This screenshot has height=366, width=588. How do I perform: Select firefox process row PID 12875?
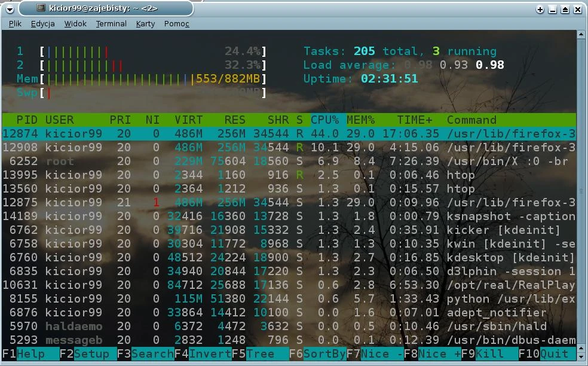pyautogui.click(x=289, y=202)
